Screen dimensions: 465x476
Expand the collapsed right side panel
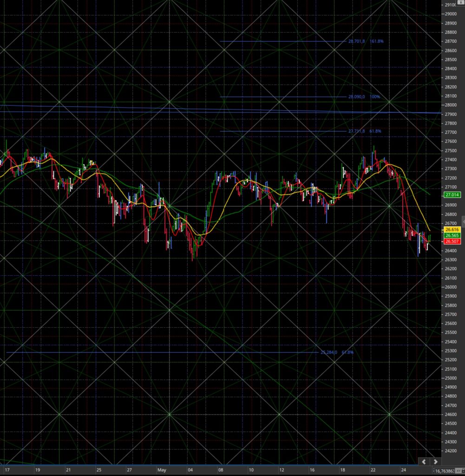coord(463,222)
